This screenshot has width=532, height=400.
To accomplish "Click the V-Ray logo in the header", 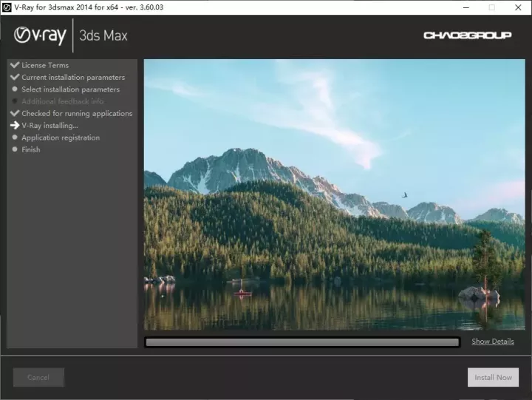I will point(40,35).
